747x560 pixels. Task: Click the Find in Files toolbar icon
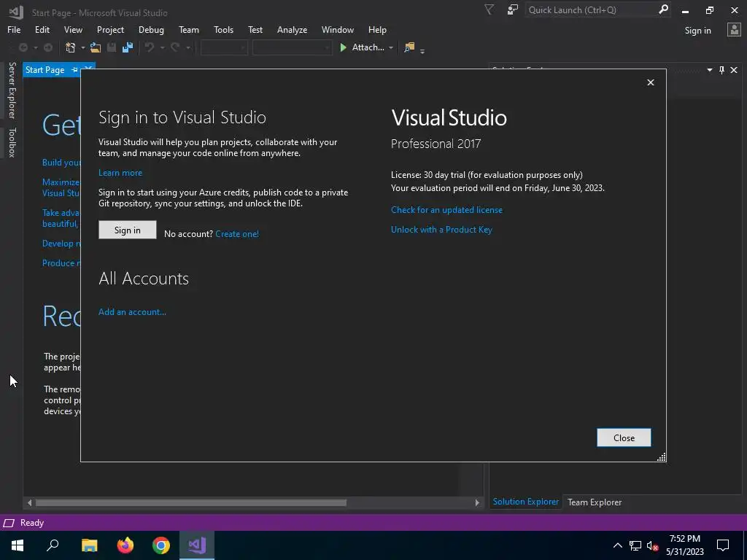[409, 47]
